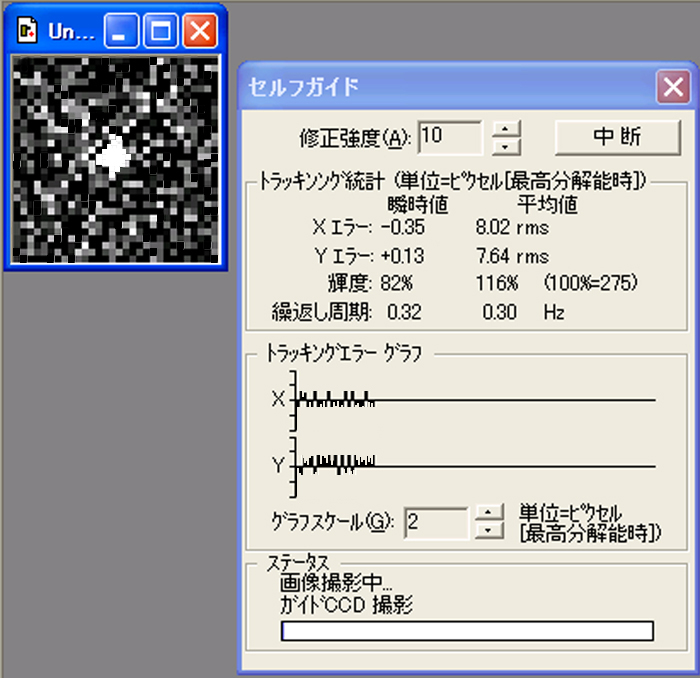Click the 瞬時値 column header
This screenshot has height=678, width=700.
(x=417, y=205)
